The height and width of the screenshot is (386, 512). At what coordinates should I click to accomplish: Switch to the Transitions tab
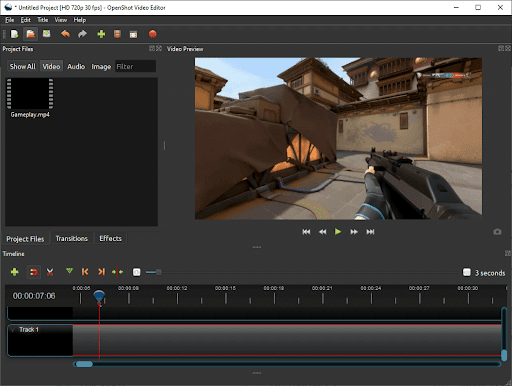(72, 238)
